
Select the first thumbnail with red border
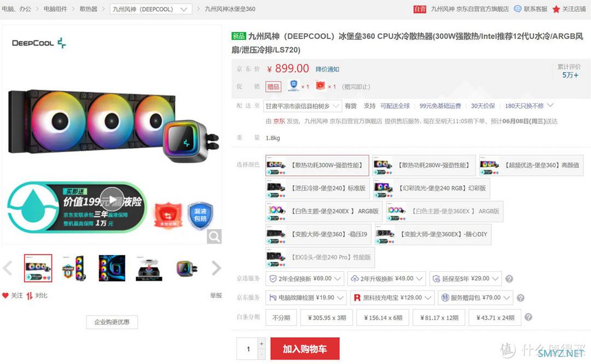coord(38,268)
